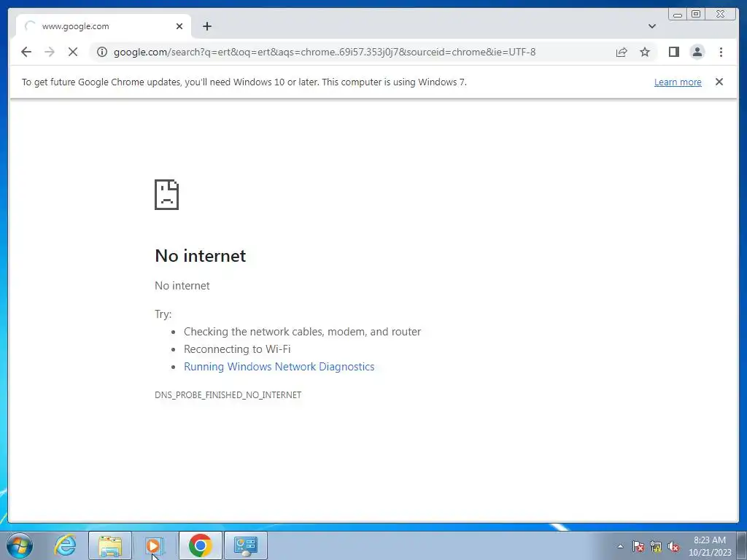The height and width of the screenshot is (560, 747).
Task: Click Checking the network cables suggestion
Action: point(303,332)
